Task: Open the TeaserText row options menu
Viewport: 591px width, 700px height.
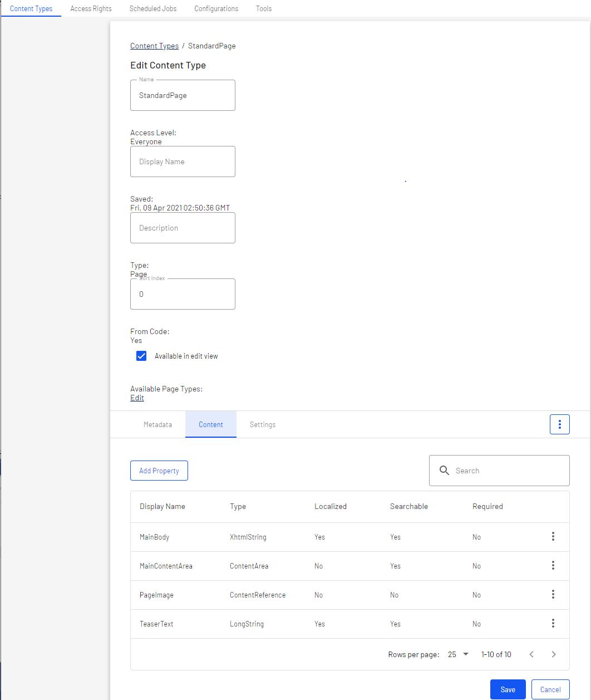Action: click(553, 623)
